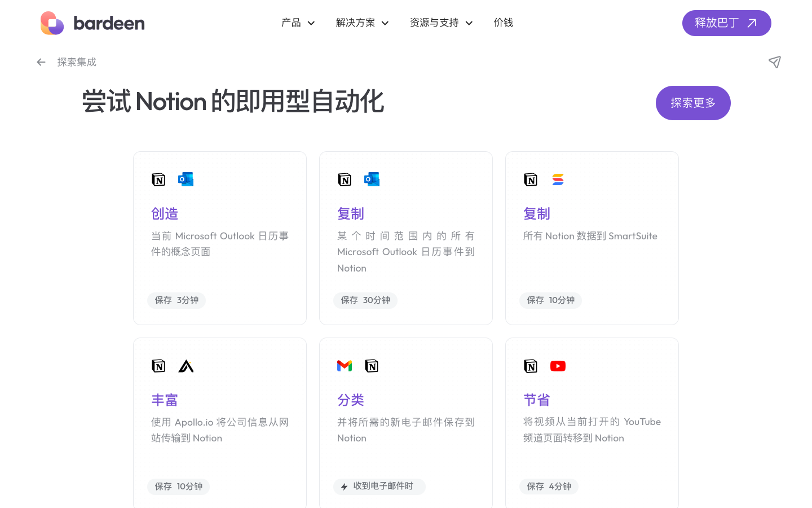Screen dimensions: 812x508
Task: Click the 释放巴丁 button
Action: click(x=726, y=23)
